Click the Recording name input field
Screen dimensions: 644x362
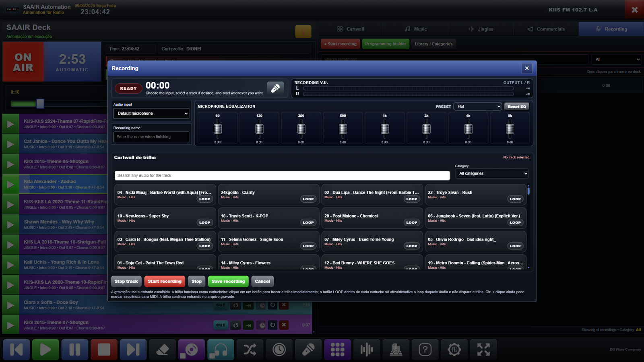pyautogui.click(x=151, y=137)
